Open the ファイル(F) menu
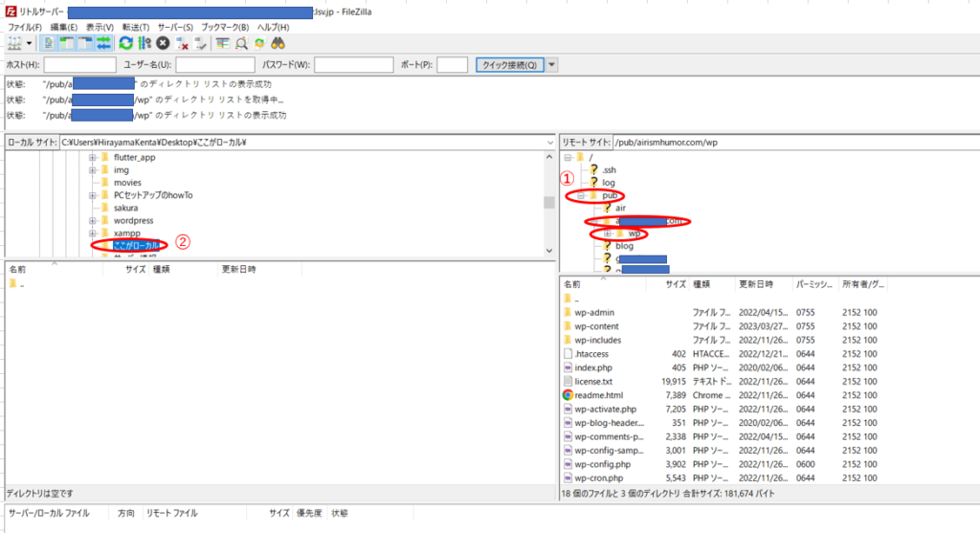This screenshot has width=980, height=533. 24,27
